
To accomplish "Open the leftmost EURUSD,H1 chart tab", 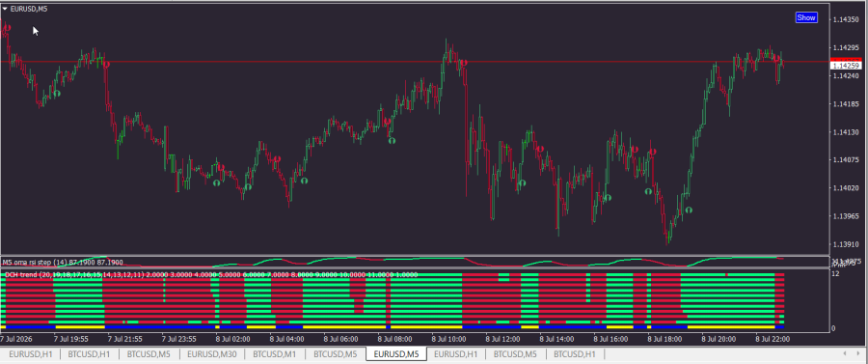I will 31,353.
